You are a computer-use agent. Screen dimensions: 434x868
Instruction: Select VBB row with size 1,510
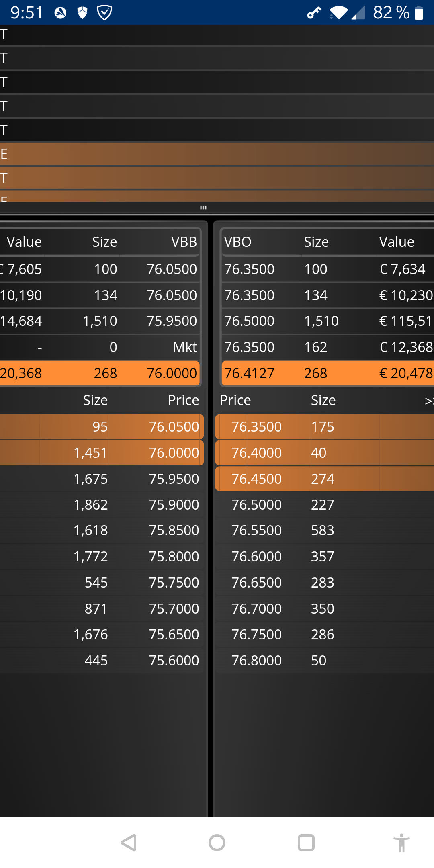tap(100, 321)
